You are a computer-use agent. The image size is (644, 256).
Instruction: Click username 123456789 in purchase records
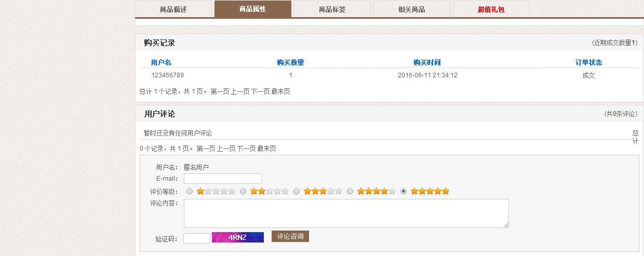click(168, 75)
